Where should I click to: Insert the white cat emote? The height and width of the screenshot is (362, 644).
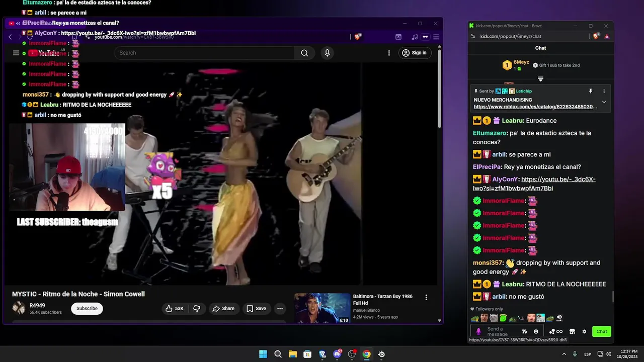(493, 318)
